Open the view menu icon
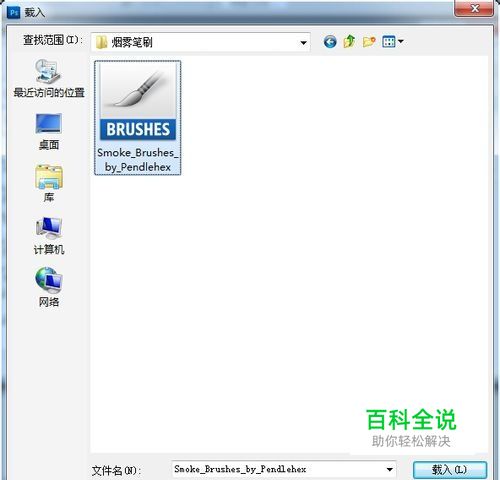Screen dimensions: 500x480 (x=393, y=42)
